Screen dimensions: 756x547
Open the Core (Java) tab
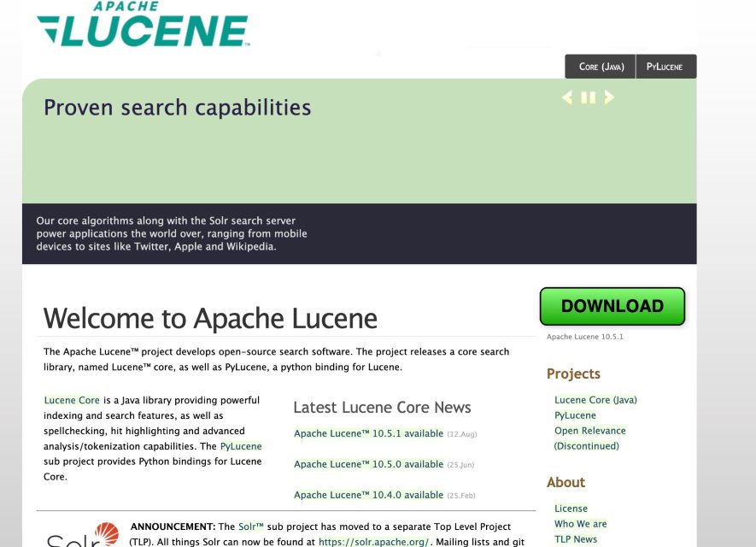[601, 67]
